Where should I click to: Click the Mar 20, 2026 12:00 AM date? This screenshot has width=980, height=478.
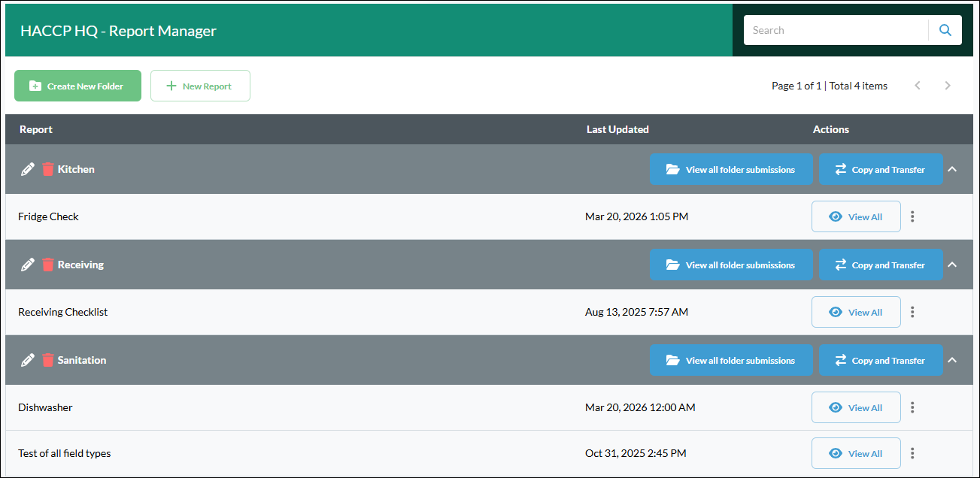point(640,407)
